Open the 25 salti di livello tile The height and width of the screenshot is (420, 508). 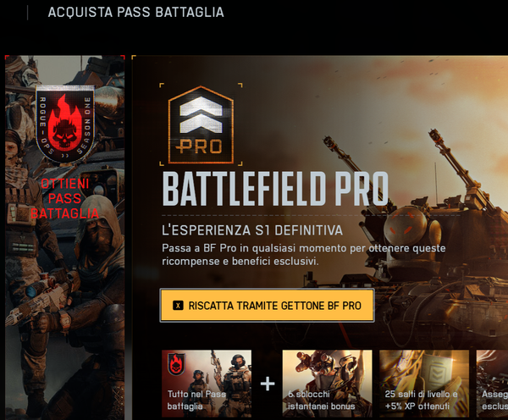point(424,384)
